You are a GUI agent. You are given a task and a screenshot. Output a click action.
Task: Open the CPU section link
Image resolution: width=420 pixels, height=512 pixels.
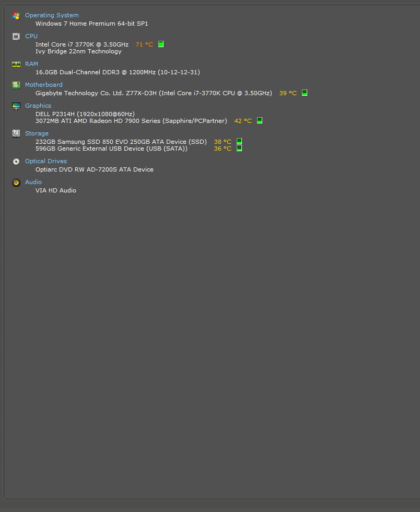tap(31, 36)
